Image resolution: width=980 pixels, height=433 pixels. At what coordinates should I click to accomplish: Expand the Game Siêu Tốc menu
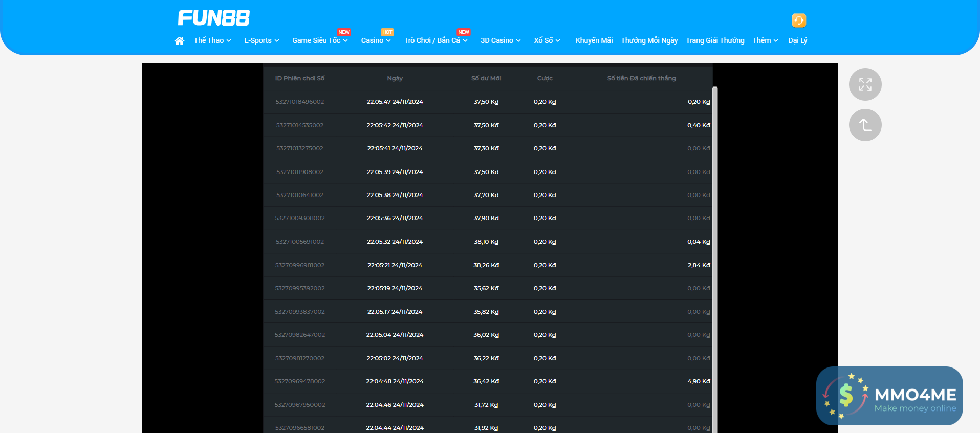tap(320, 41)
